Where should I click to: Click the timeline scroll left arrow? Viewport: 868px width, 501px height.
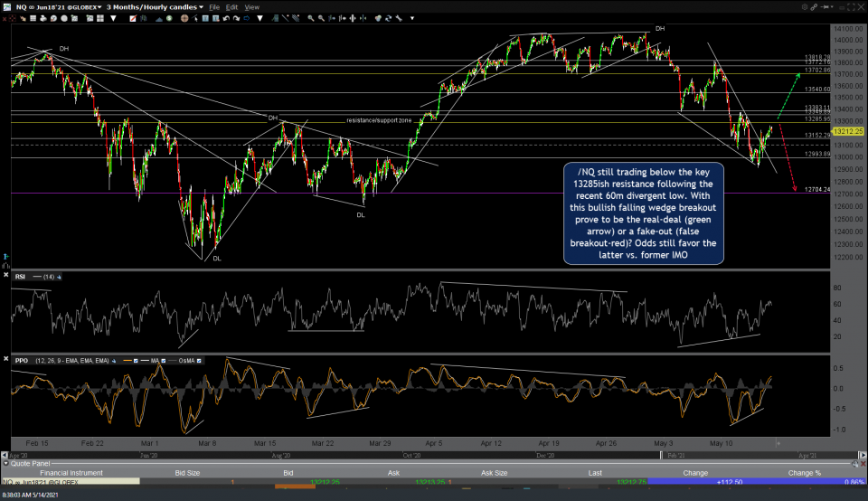click(x=5, y=455)
